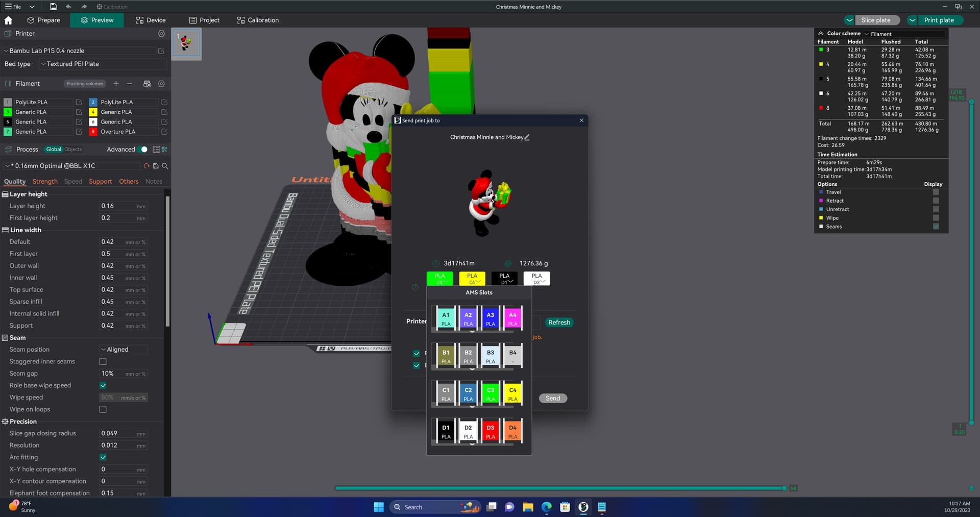980x517 pixels.
Task: Search process settings with magnifier icon
Action: click(165, 166)
